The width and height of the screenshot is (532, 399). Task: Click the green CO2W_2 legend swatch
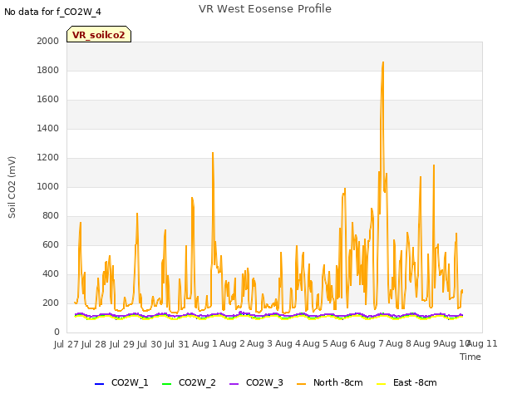166,384
